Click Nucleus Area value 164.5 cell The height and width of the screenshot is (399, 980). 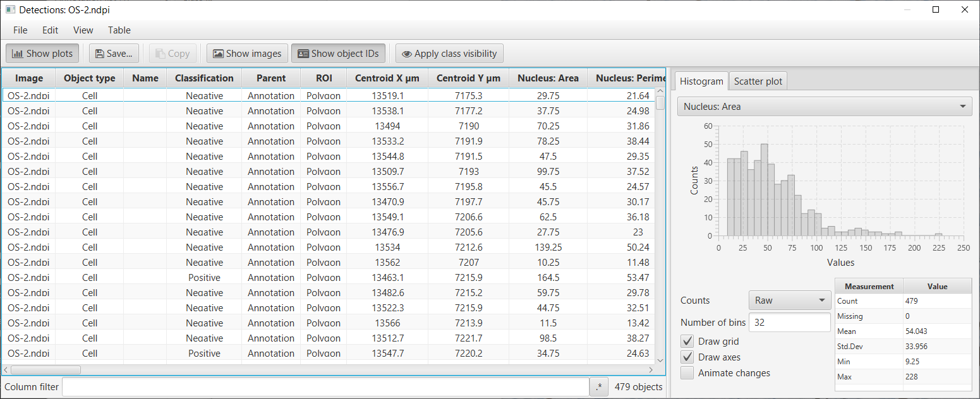click(x=548, y=278)
